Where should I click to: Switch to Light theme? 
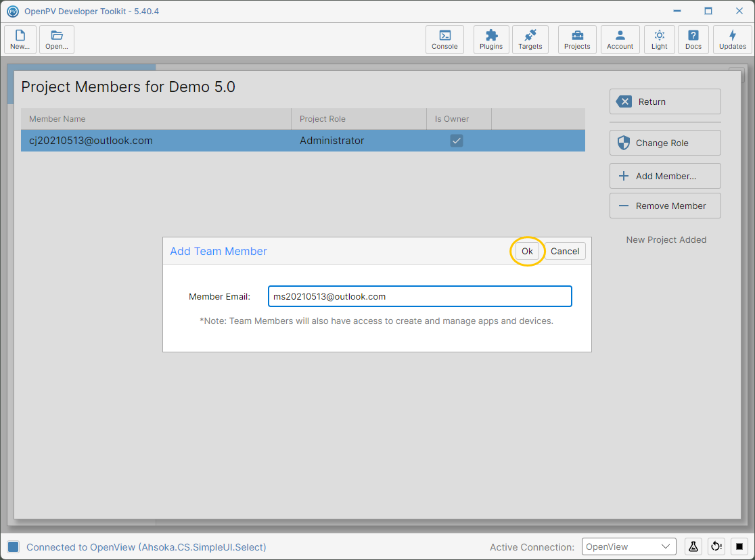click(660, 39)
